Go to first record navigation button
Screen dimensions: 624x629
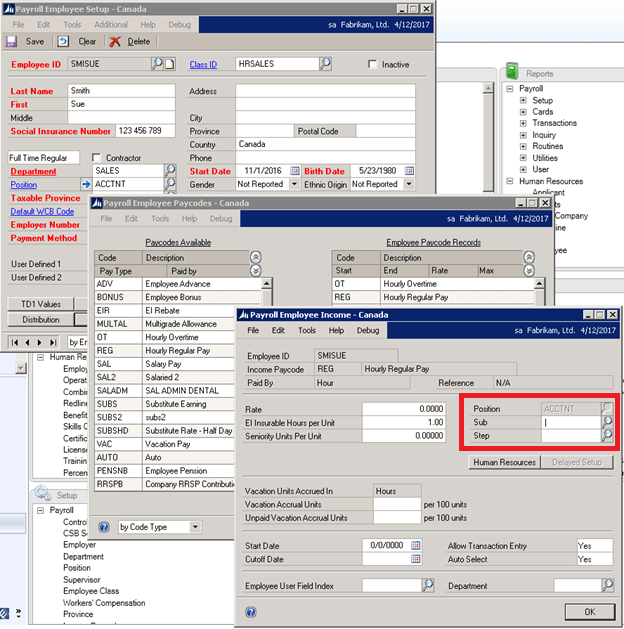coord(15,343)
